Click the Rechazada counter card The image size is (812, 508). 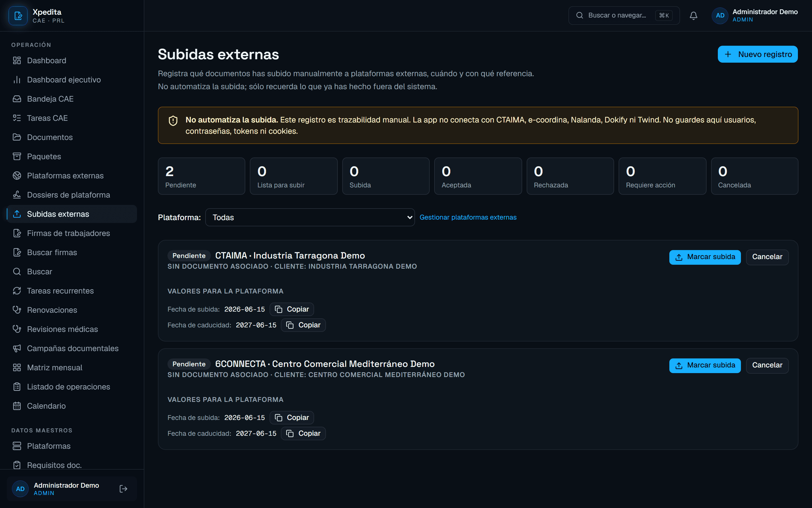[x=570, y=176]
